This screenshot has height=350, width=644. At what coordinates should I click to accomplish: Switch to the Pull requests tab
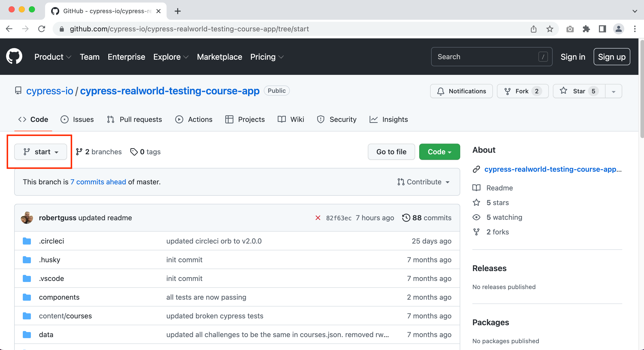[134, 119]
